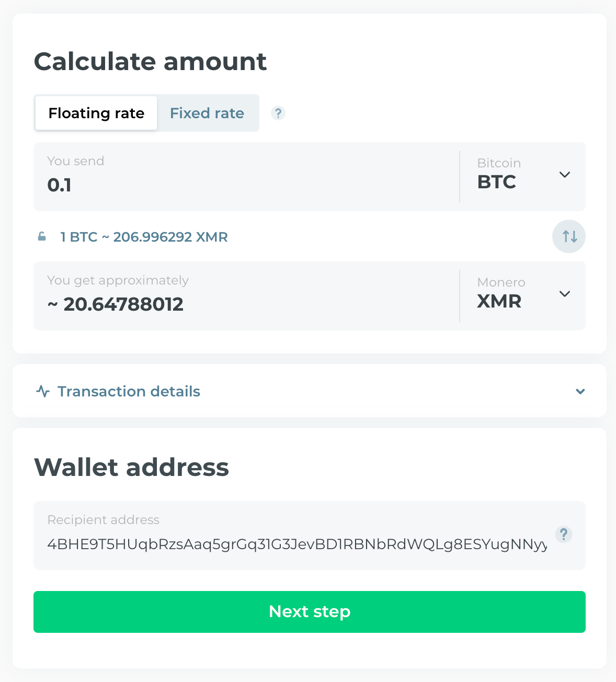This screenshot has width=616, height=682.
Task: Swap currencies with the up-down arrows icon
Action: (569, 236)
